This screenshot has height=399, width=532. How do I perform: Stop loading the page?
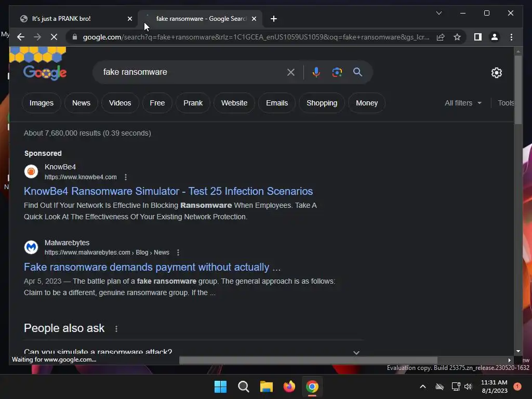click(54, 37)
